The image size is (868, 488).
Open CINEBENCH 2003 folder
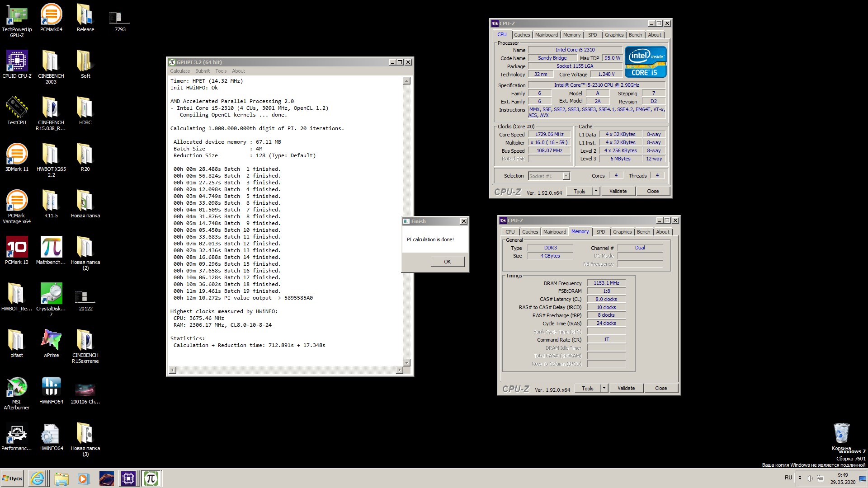(51, 67)
